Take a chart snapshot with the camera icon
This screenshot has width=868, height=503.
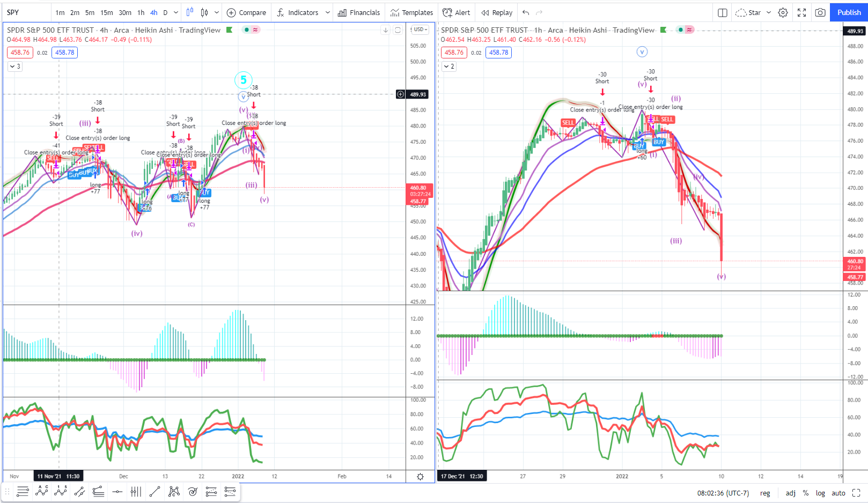[x=820, y=12]
